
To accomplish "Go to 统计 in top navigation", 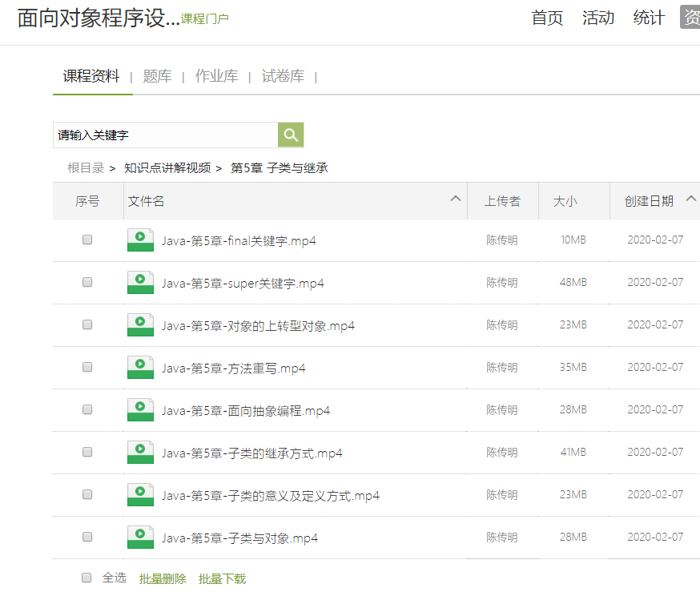I will coord(649,18).
